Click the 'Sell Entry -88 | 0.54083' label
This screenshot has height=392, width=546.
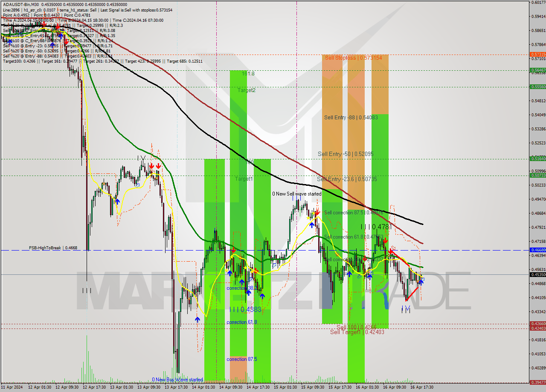pyautogui.click(x=351, y=117)
